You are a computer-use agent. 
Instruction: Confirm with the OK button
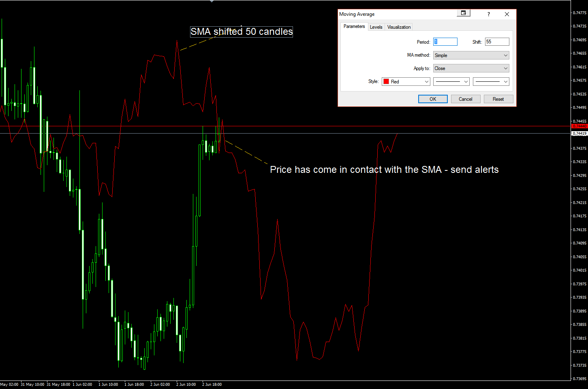point(433,99)
